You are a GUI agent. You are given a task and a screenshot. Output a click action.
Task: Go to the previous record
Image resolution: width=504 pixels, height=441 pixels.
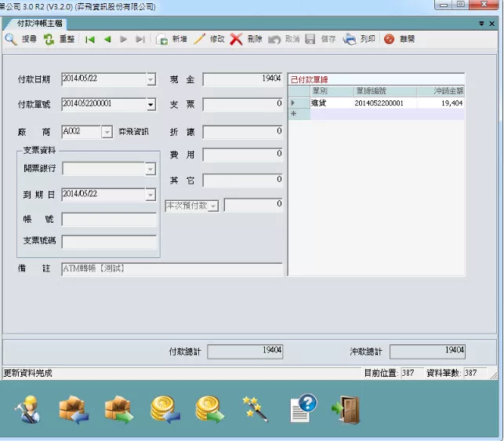click(x=107, y=39)
